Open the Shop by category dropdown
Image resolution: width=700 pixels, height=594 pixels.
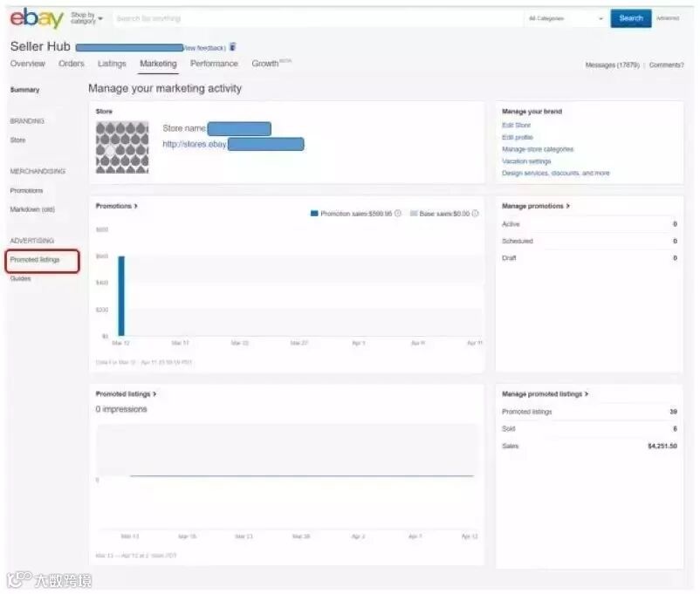(x=86, y=18)
